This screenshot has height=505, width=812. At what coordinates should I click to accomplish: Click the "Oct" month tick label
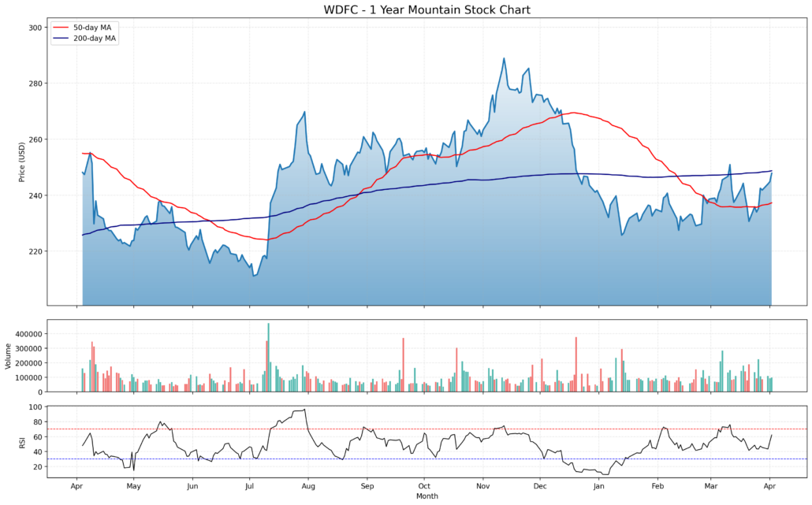click(424, 486)
